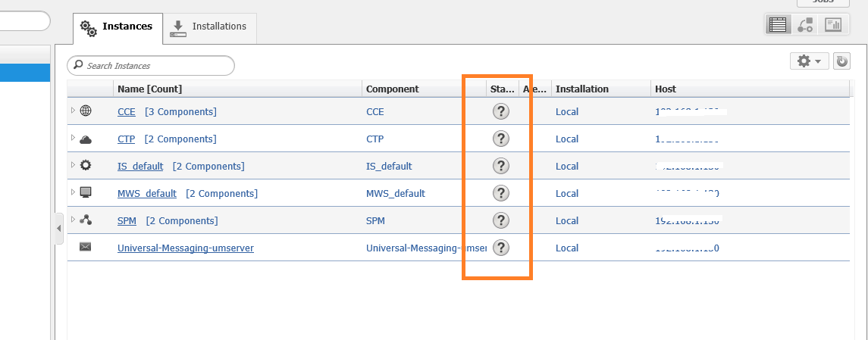Viewport: 868px width, 340px height.
Task: Sort by the Component column header
Action: (x=424, y=89)
